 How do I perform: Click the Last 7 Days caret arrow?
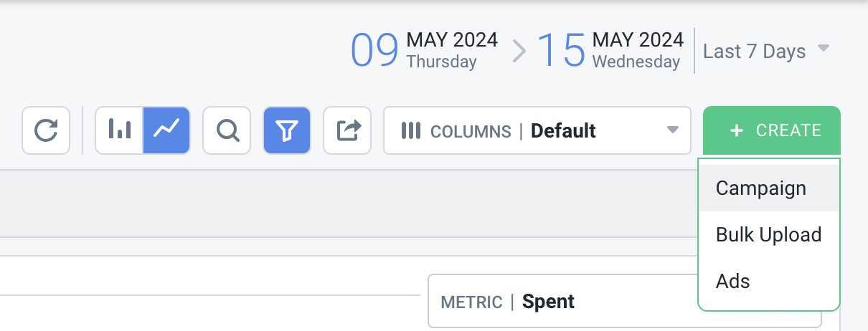[824, 49]
